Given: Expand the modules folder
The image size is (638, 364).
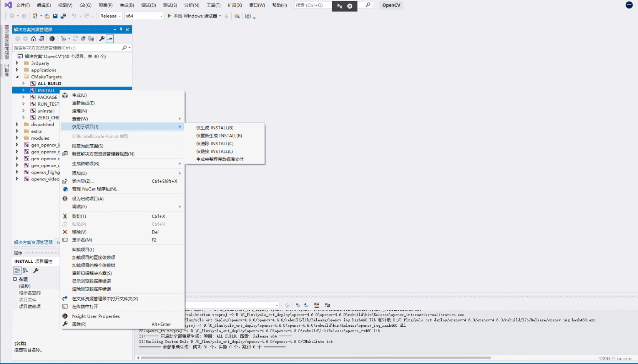Looking at the screenshot, I should 17,138.
